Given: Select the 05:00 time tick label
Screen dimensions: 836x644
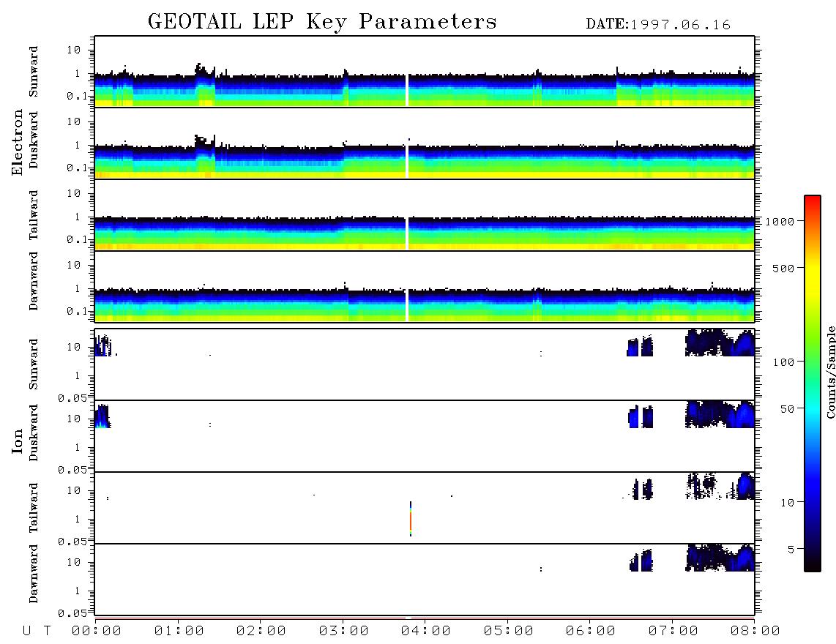Looking at the screenshot, I should [x=509, y=631].
